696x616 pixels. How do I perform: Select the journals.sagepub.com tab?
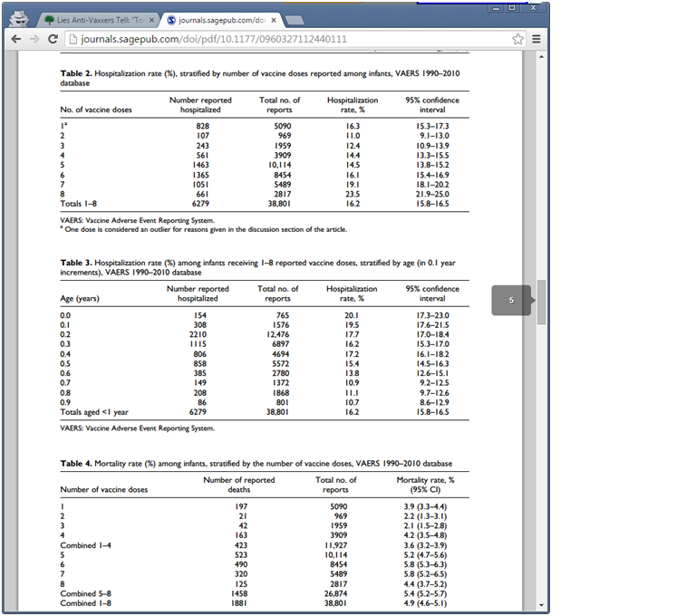(221, 20)
